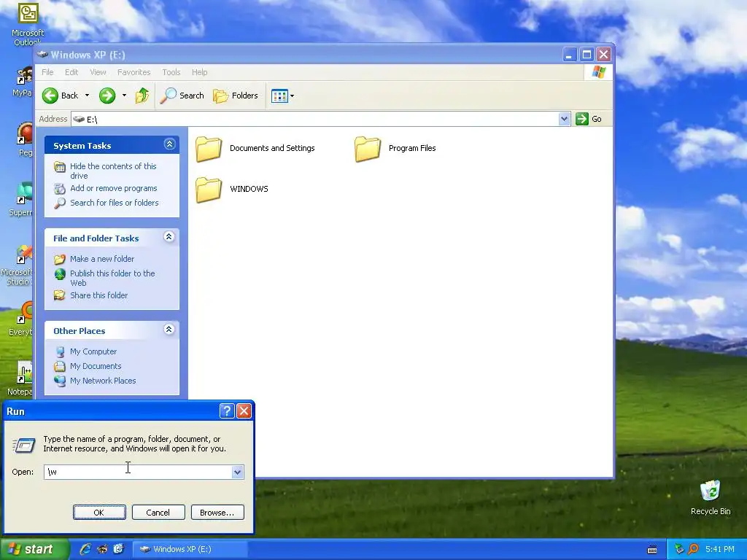Click the 5:41 PM taskbar clock
Viewport: 747px width, 560px height.
[720, 549]
